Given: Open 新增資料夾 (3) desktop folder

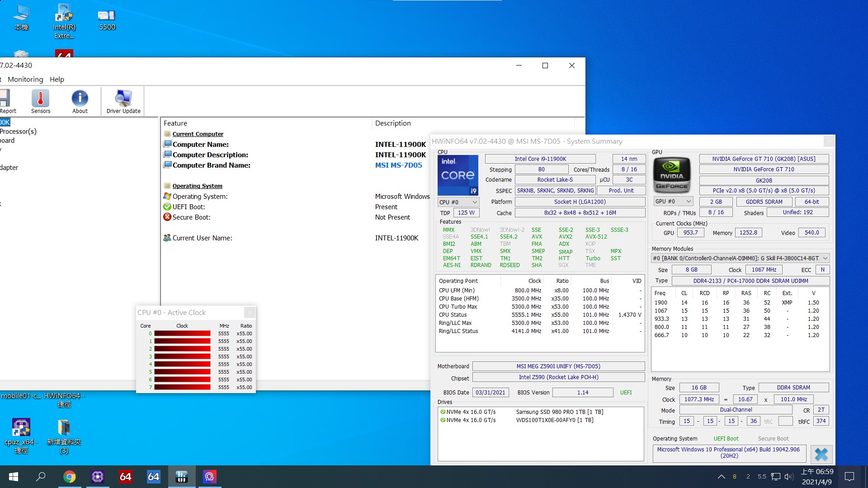Looking at the screenshot, I should (x=64, y=436).
